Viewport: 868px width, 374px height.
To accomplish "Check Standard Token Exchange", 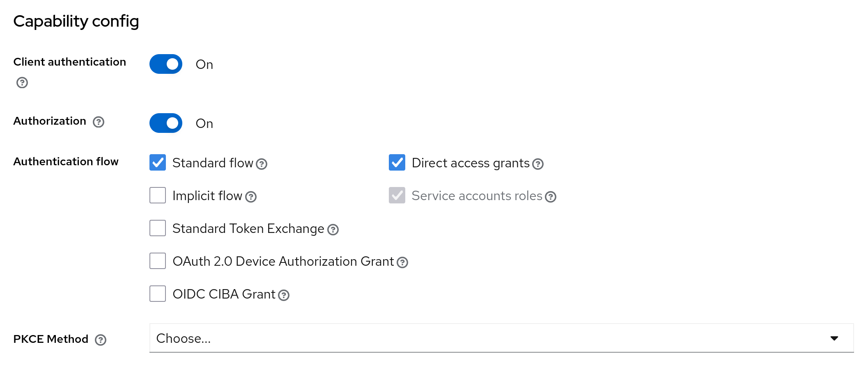I will click(157, 228).
